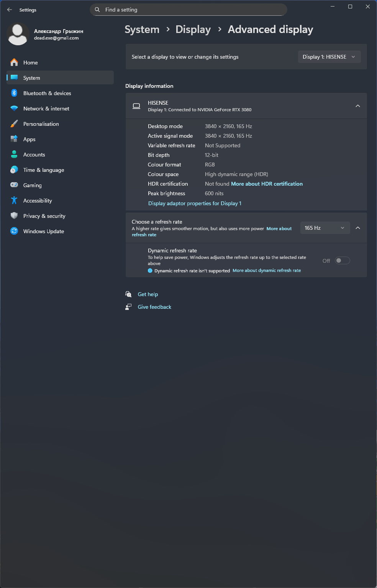Open the 165 Hz refresh rate dropdown

coord(325,228)
